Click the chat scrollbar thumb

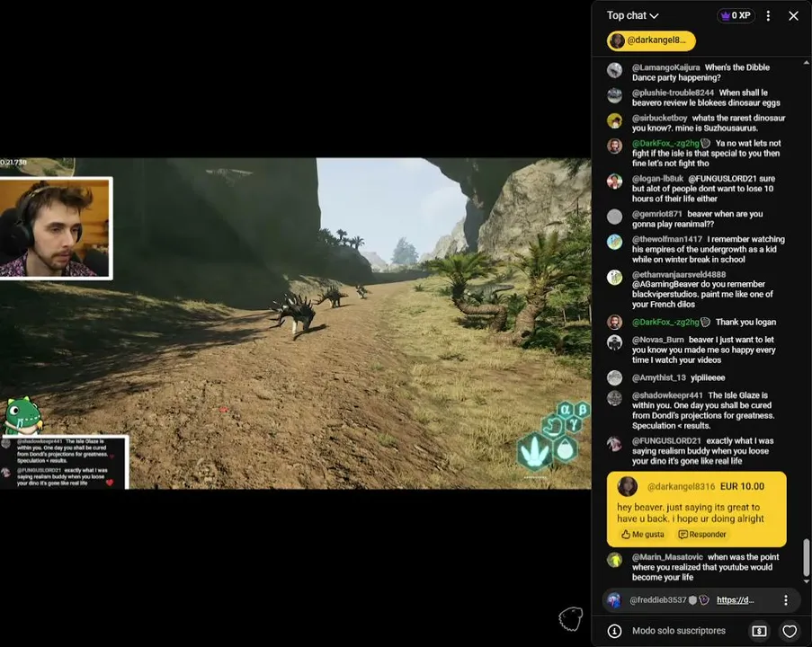(x=806, y=557)
